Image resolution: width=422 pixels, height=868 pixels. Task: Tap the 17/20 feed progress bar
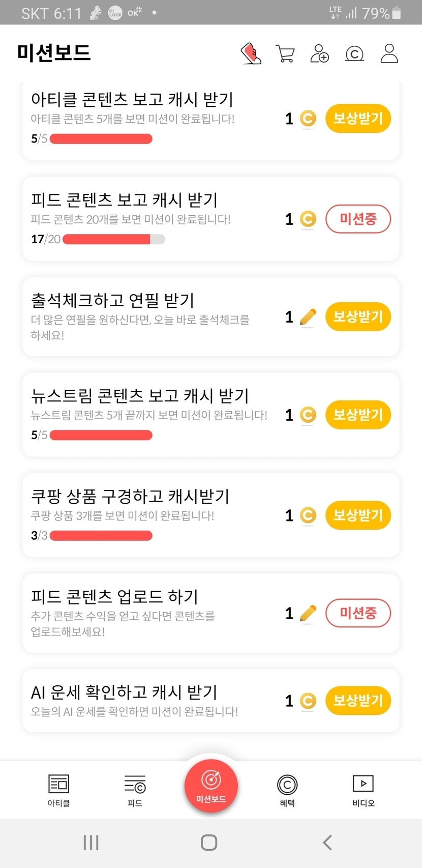coord(113,239)
